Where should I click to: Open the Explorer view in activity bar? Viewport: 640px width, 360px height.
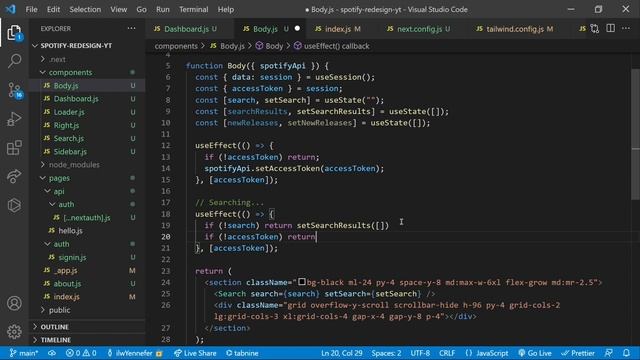point(14,33)
